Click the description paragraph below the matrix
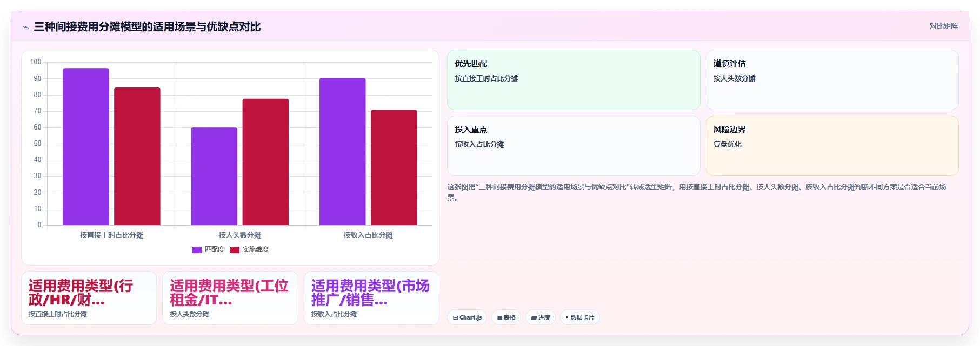This screenshot has width=980, height=346. click(697, 192)
